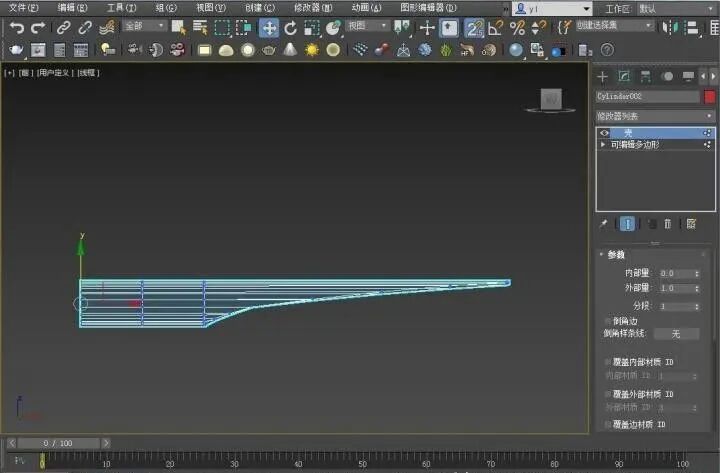Open the 工具 (Tools) menu
The width and height of the screenshot is (720, 473).
pos(122,8)
